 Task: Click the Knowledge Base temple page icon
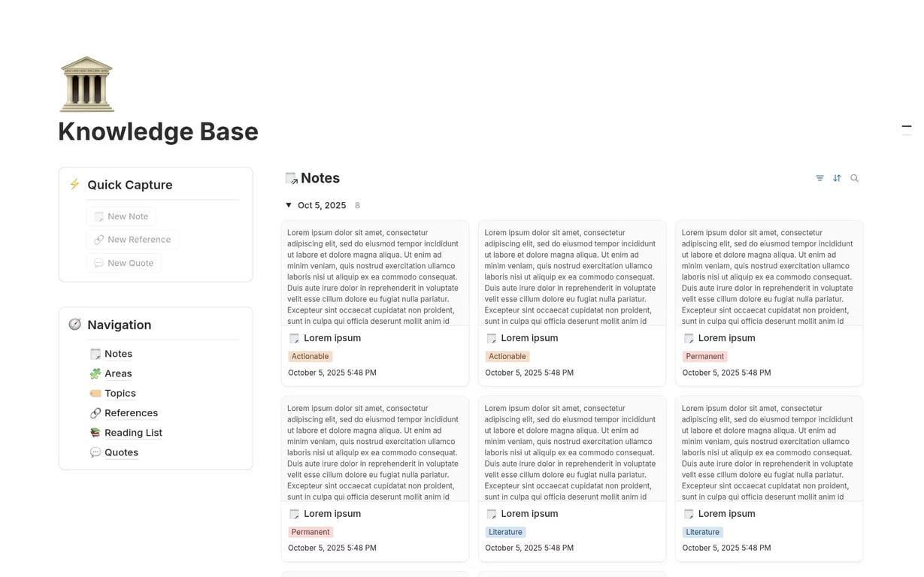pos(86,83)
